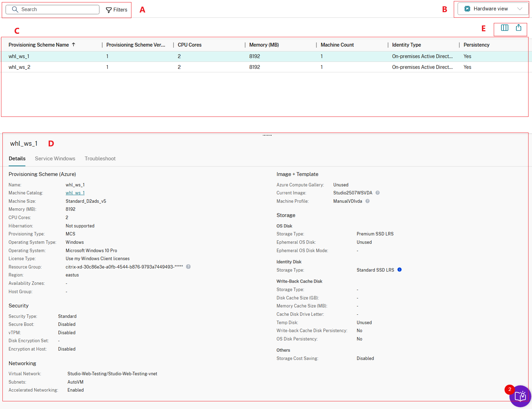Click the help icon next to Machine Profile
This screenshot has height=409, width=532.
(368, 201)
